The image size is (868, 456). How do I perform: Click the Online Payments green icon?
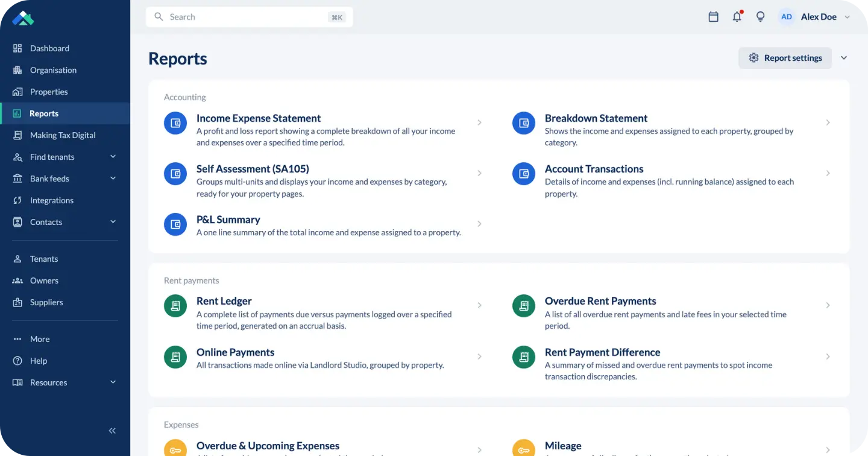click(x=175, y=357)
